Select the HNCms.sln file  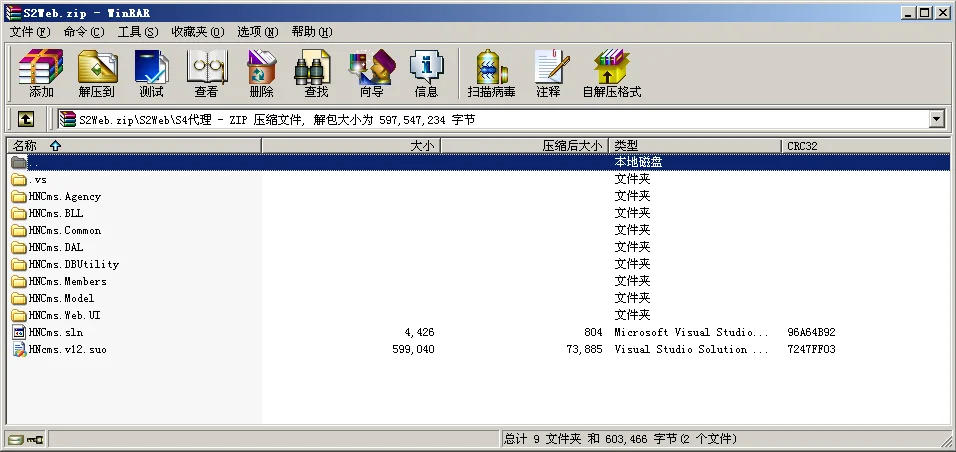coord(56,332)
